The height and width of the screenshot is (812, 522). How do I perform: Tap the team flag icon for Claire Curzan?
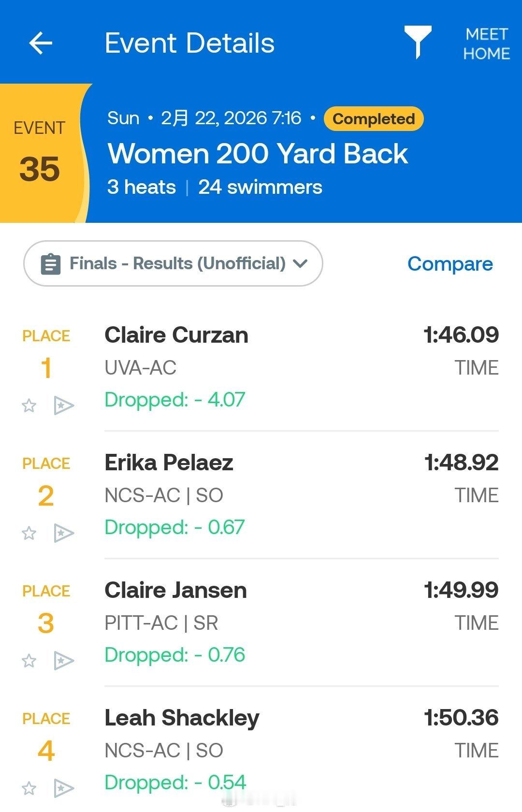[x=64, y=406]
